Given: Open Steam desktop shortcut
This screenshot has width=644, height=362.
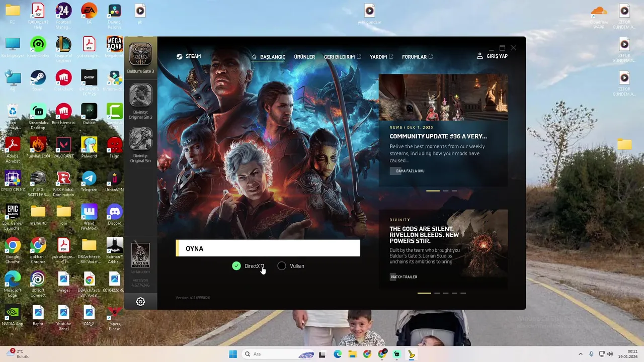Looking at the screenshot, I should [x=38, y=80].
